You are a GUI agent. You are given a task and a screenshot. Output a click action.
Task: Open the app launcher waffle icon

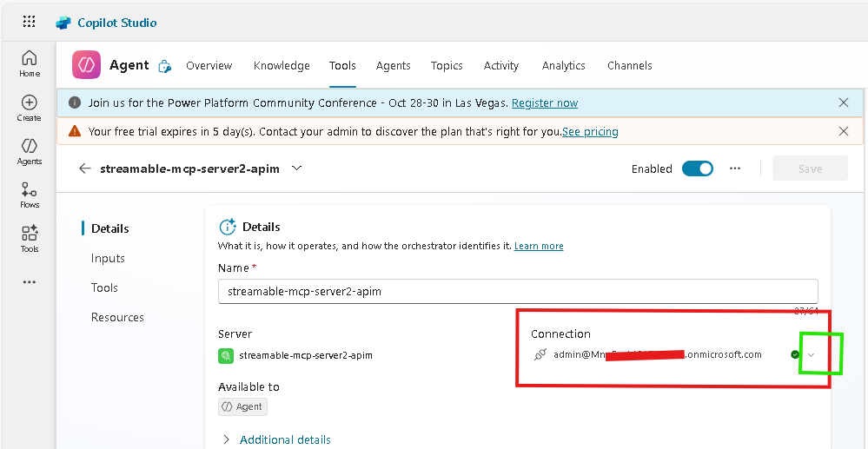(x=29, y=22)
